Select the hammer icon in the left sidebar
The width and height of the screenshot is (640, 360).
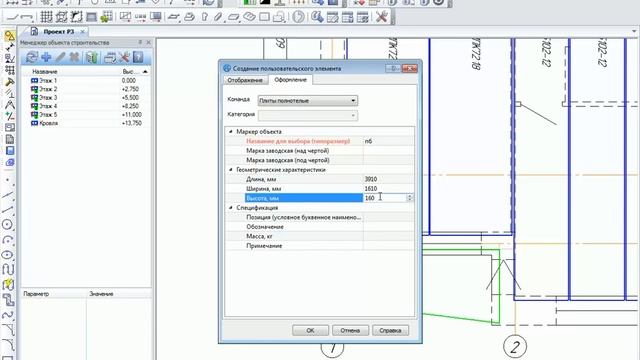pyautogui.click(x=9, y=82)
